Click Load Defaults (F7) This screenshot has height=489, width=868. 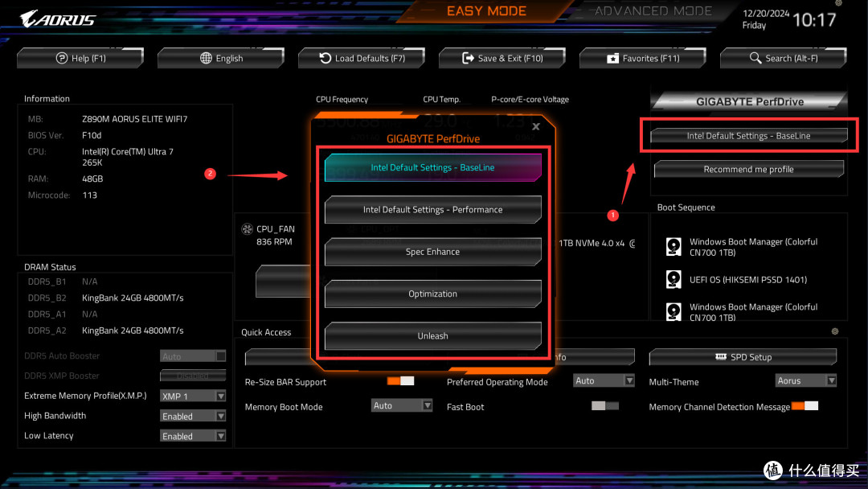coord(362,58)
